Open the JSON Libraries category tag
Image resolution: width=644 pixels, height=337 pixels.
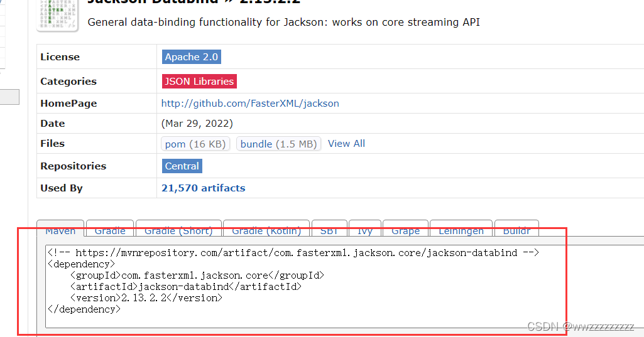(199, 82)
